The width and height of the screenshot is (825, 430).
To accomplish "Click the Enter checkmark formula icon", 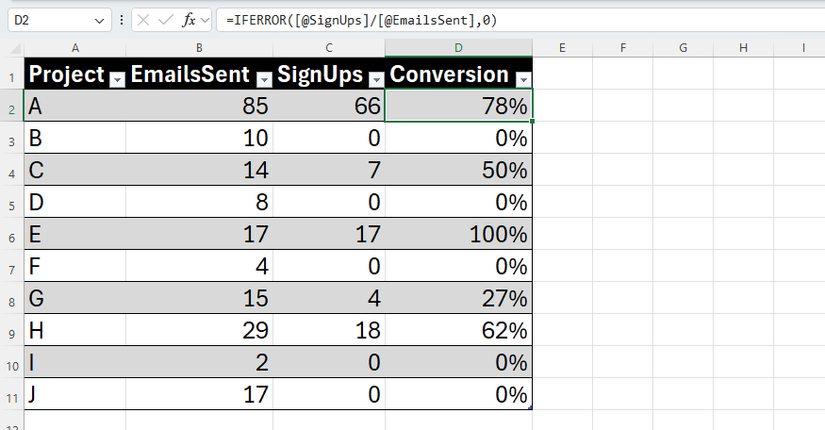I will (166, 21).
